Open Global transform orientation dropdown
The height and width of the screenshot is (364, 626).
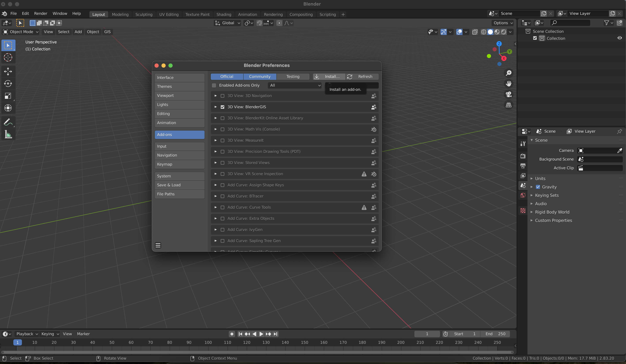[227, 23]
